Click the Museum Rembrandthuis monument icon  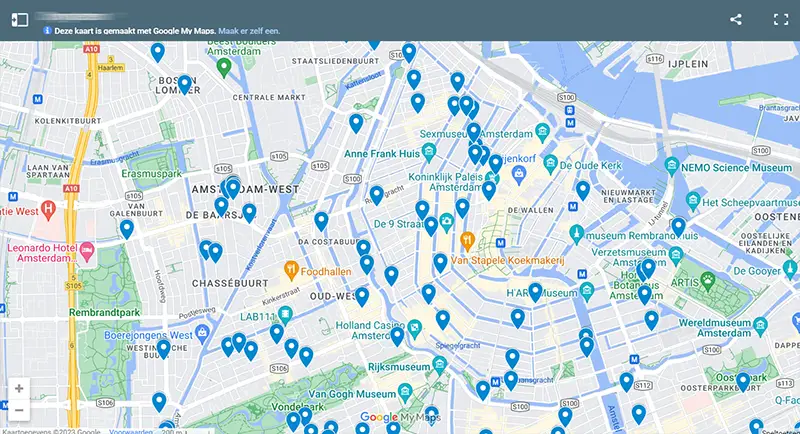tap(577, 233)
